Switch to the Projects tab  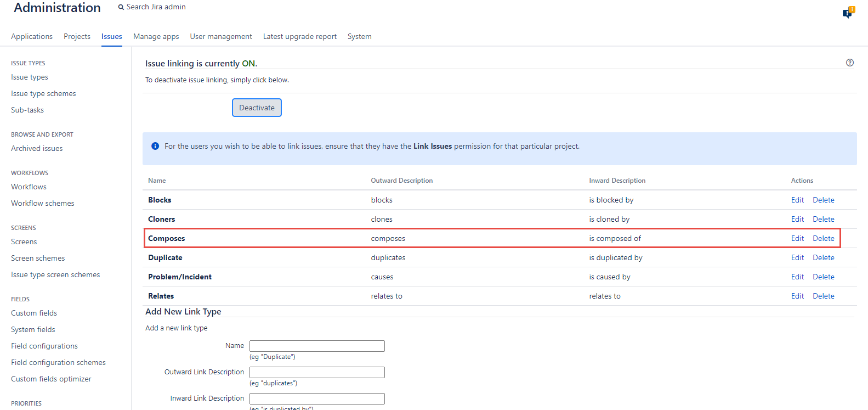[x=77, y=36]
